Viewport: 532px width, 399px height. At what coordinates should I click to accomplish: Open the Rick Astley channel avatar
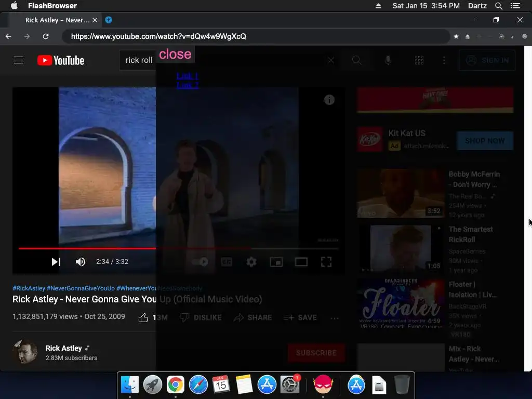click(x=25, y=352)
